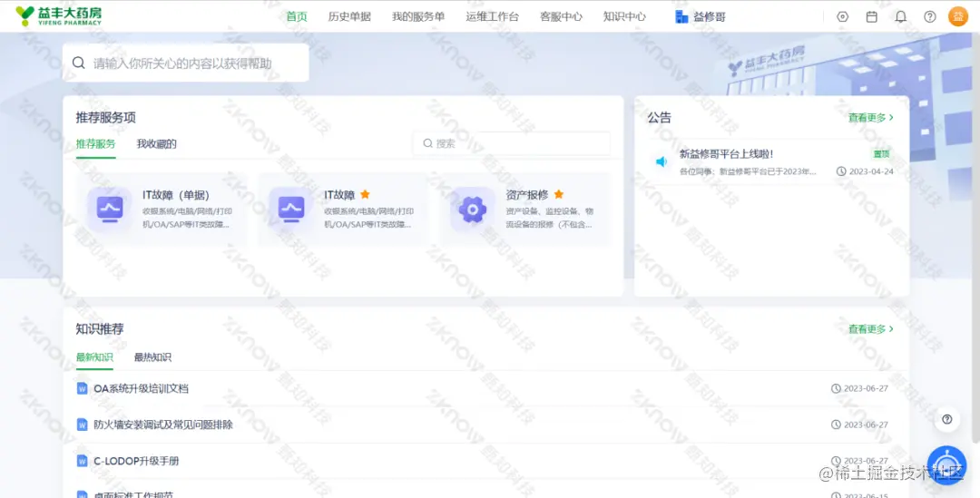Toggle the favorite star on 资产报修

pos(559,194)
